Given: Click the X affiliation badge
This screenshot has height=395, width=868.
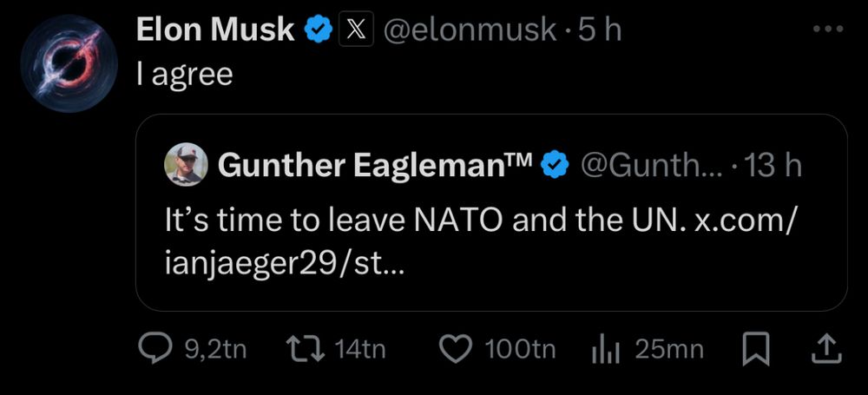Looking at the screenshot, I should coord(356,30).
